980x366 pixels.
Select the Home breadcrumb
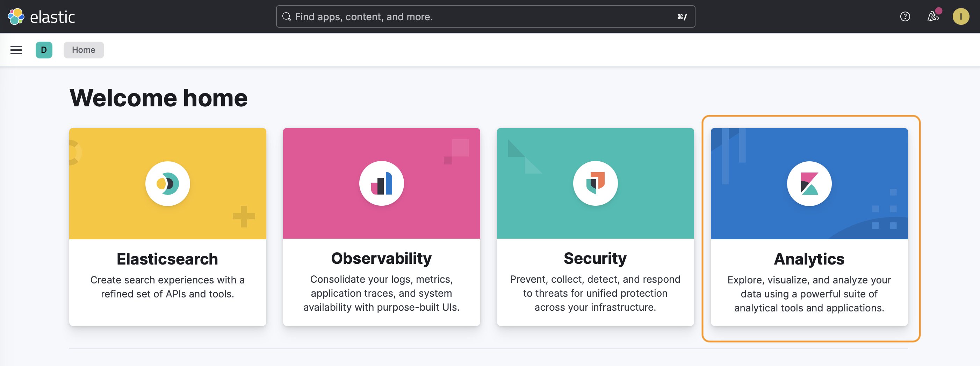point(83,50)
